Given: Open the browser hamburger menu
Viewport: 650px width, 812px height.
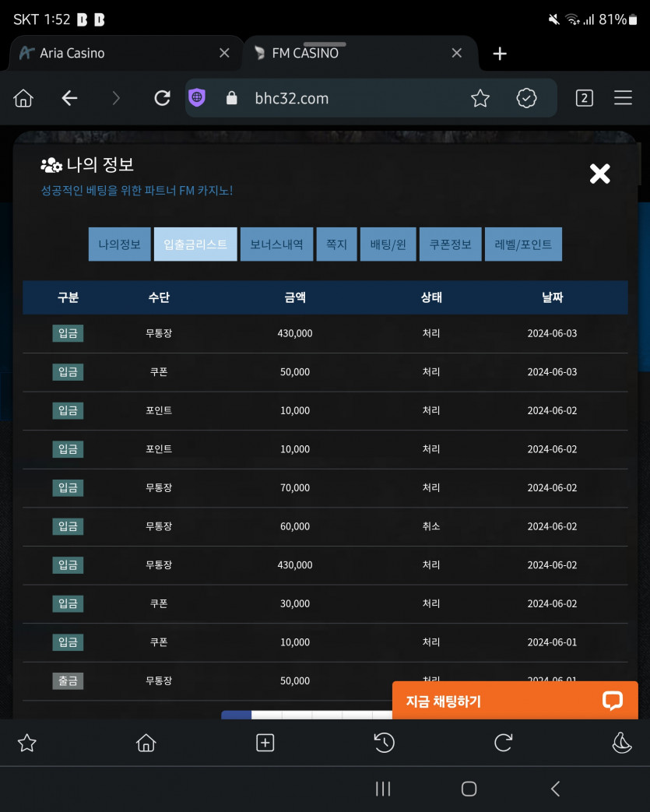Looking at the screenshot, I should point(623,98).
